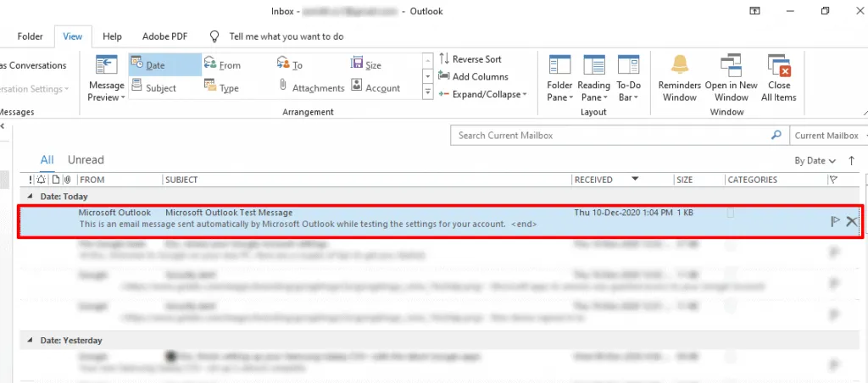
Task: Open the Current Mailbox scope dropdown
Action: (829, 135)
